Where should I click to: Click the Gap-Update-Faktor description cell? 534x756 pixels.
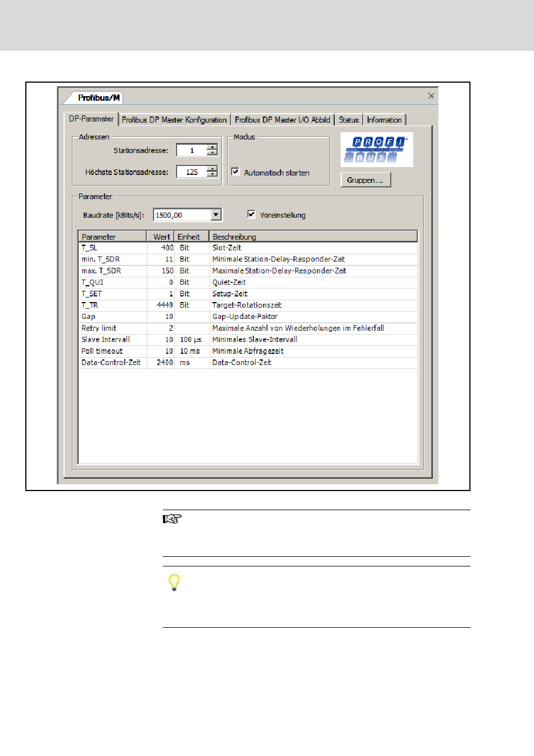tap(313, 317)
